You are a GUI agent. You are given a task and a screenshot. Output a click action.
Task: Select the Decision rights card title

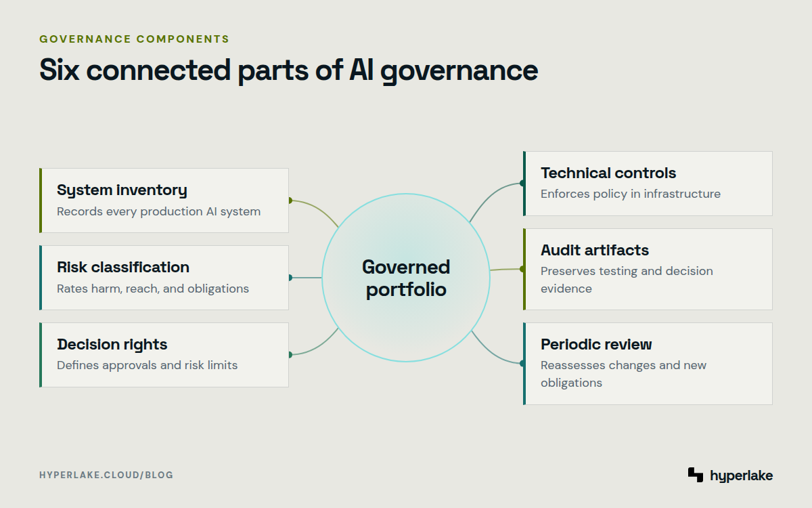click(112, 344)
